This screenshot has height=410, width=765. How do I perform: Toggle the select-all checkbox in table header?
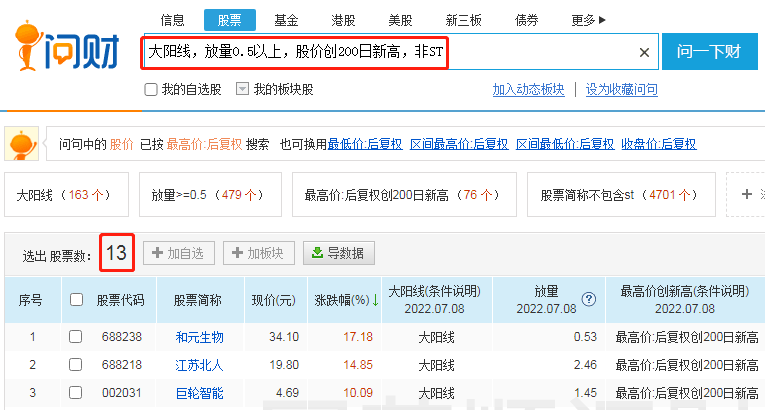coord(76,299)
